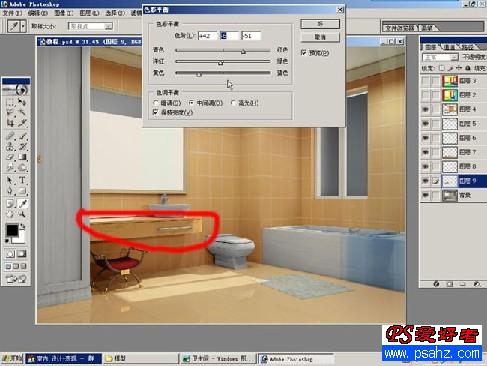Select the Pen tool
The image size is (487, 366).
pyautogui.click(x=10, y=191)
